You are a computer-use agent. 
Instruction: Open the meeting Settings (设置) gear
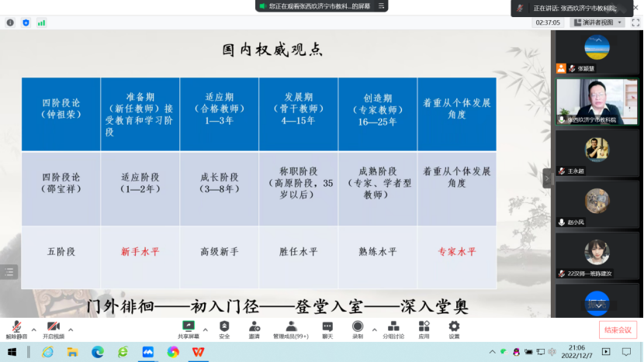click(454, 327)
